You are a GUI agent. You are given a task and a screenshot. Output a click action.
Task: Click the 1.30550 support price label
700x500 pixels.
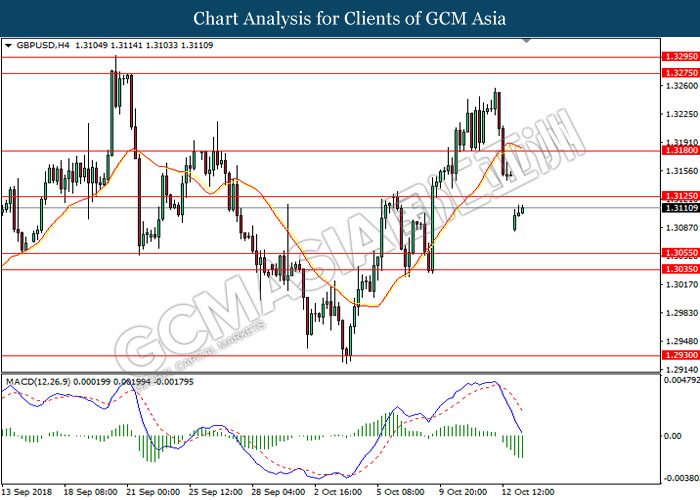point(681,253)
